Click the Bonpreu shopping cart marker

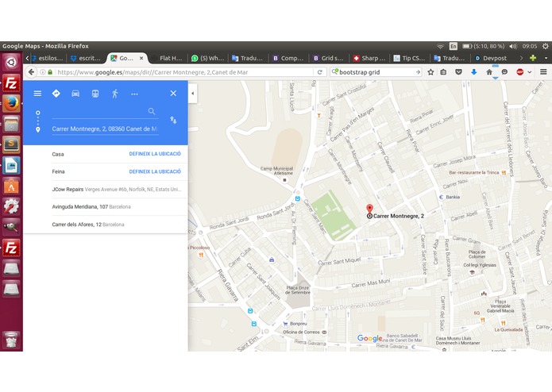(x=285, y=324)
